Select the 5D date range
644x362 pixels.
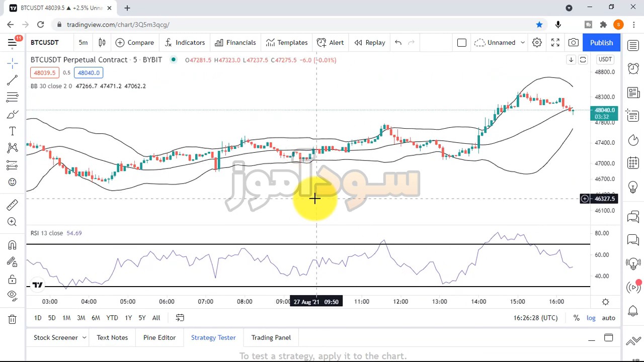click(x=52, y=318)
